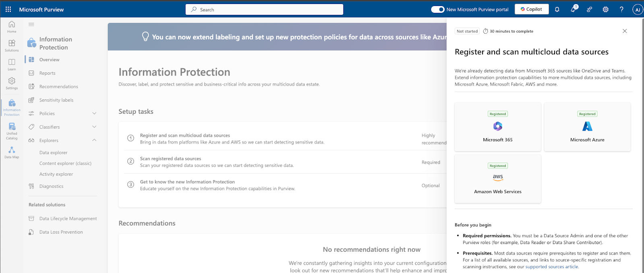Screen dimensions: 644x273
Task: Click the Policies sliders icon
Action: point(31,113)
